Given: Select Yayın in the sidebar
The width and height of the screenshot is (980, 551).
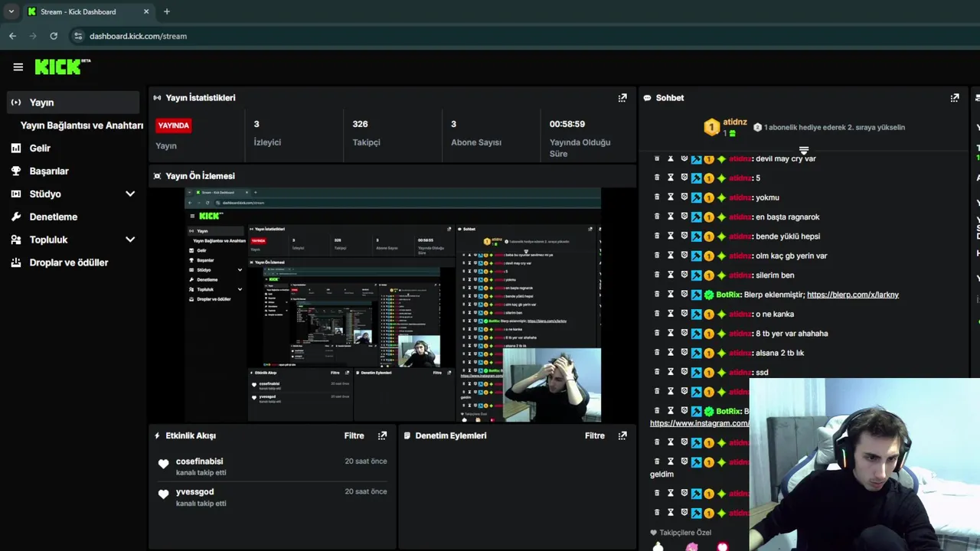Looking at the screenshot, I should pyautogui.click(x=73, y=103).
